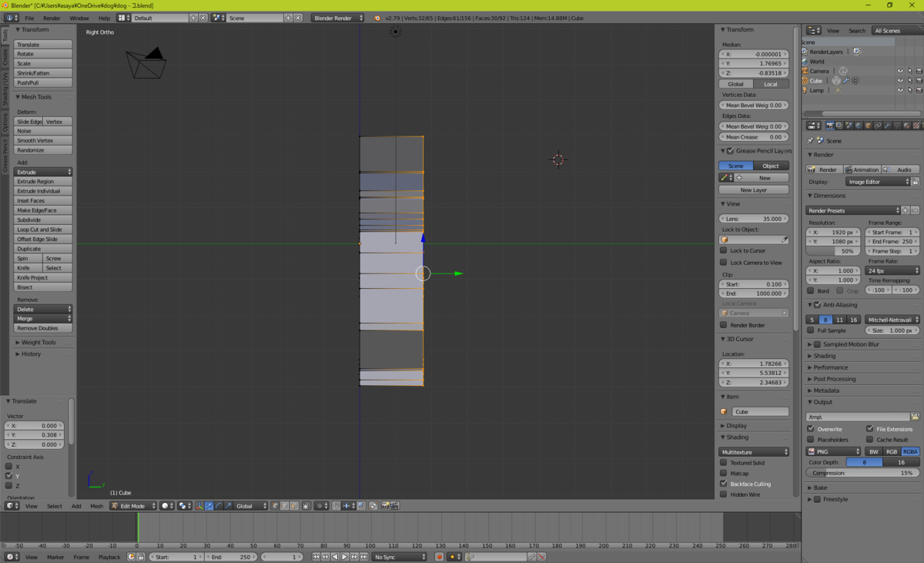Click the Compression 15% slider
The width and height of the screenshot is (924, 563).
pos(863,473)
